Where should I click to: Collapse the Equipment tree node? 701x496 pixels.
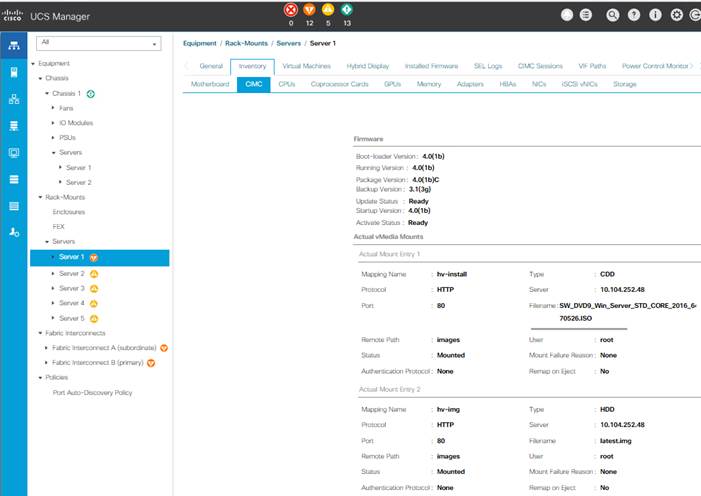point(33,64)
